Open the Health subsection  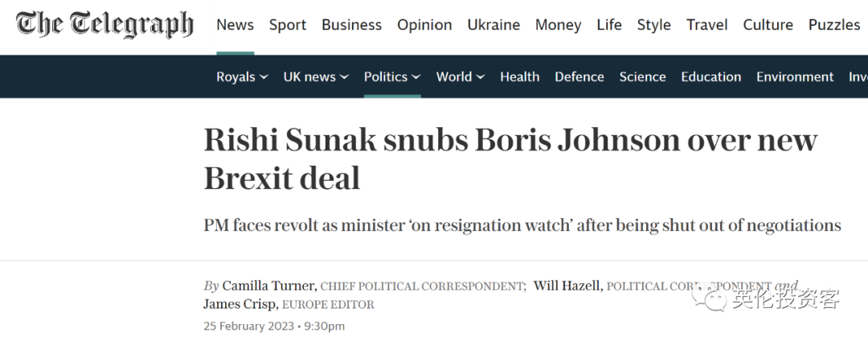pos(520,77)
